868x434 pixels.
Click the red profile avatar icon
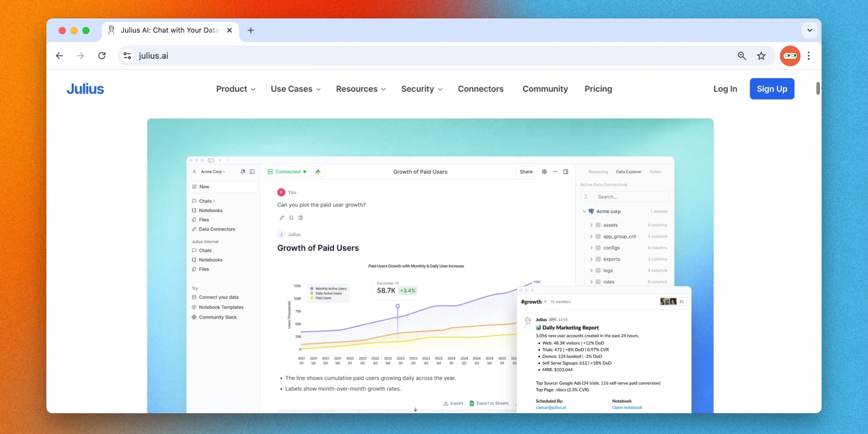tap(790, 56)
